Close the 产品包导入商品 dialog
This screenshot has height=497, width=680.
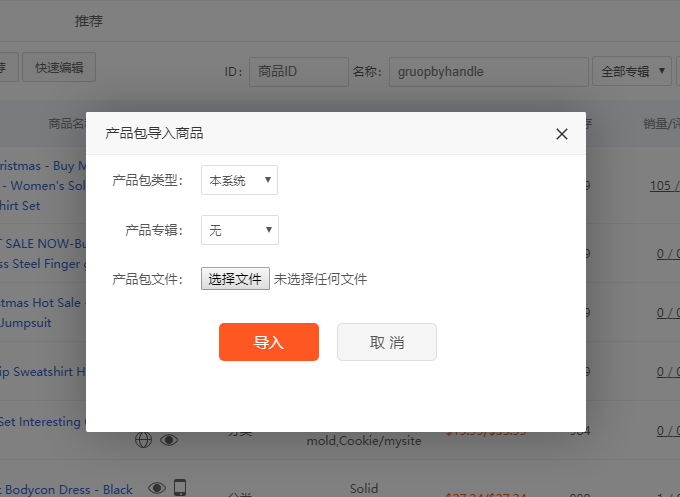[562, 134]
